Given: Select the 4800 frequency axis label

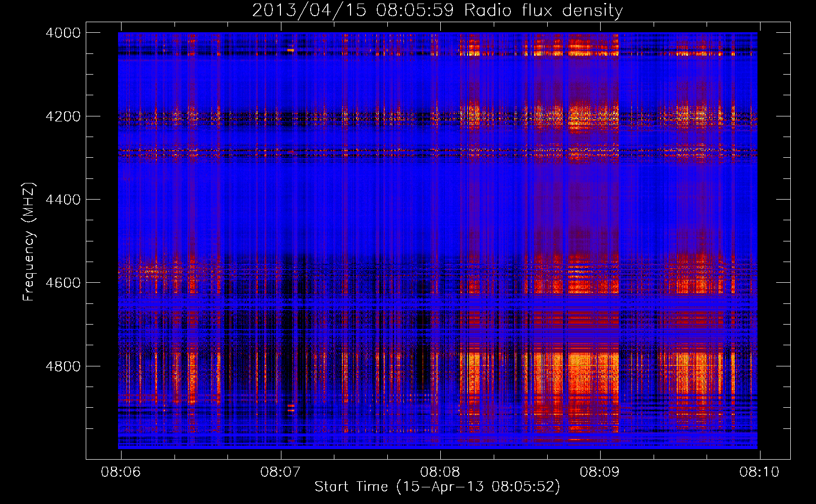Looking at the screenshot, I should [63, 366].
